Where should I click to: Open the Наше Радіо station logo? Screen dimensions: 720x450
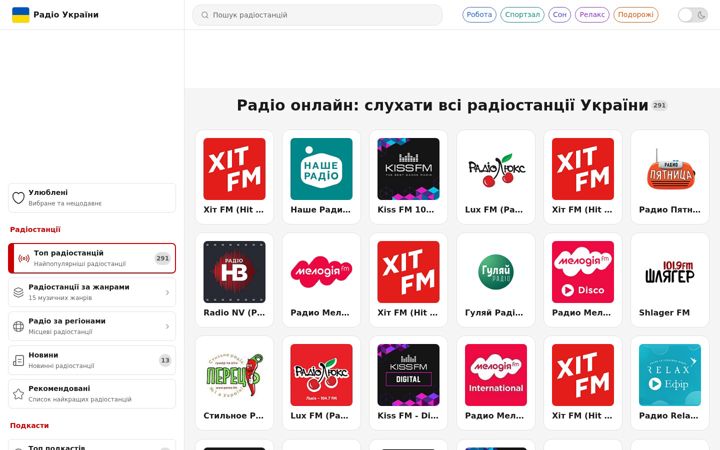click(321, 169)
